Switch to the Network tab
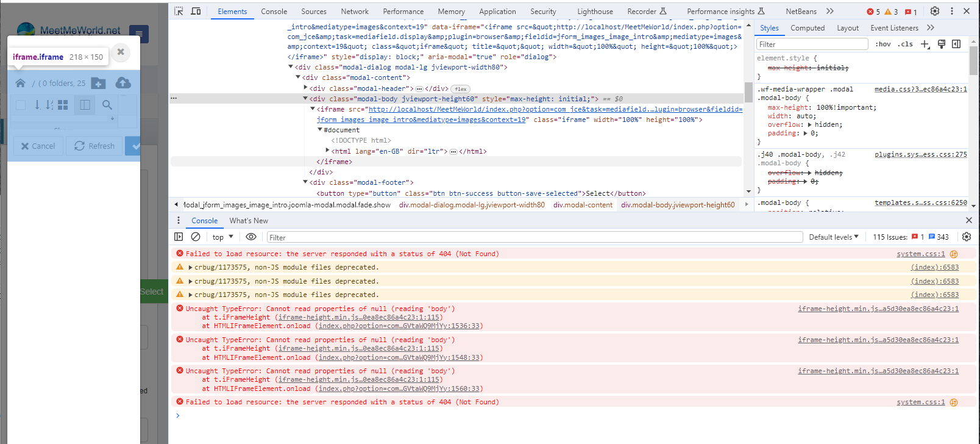This screenshot has height=444, width=980. (x=354, y=12)
